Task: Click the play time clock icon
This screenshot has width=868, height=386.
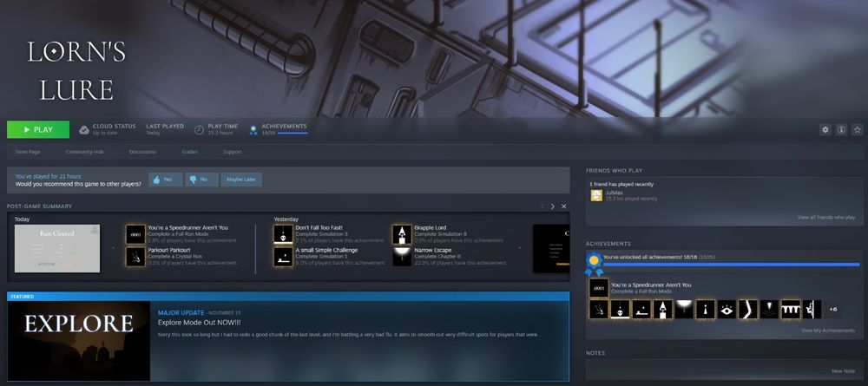Action: pyautogui.click(x=200, y=130)
